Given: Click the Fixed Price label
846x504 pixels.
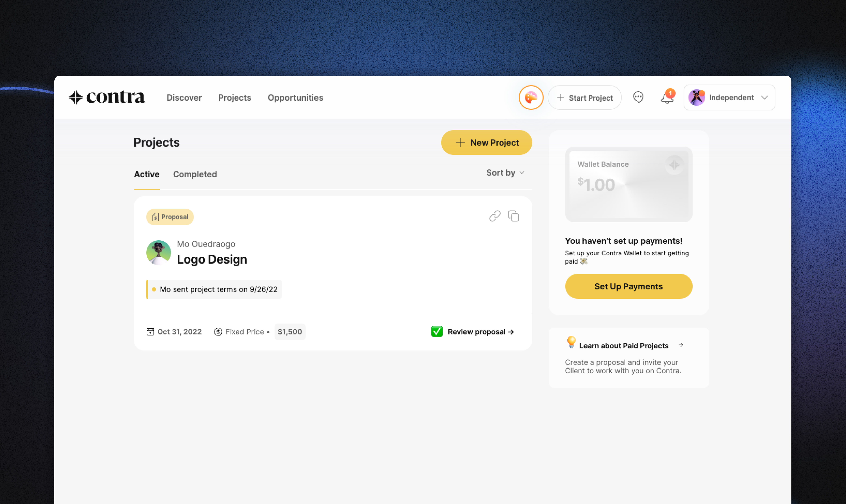Looking at the screenshot, I should [x=245, y=332].
